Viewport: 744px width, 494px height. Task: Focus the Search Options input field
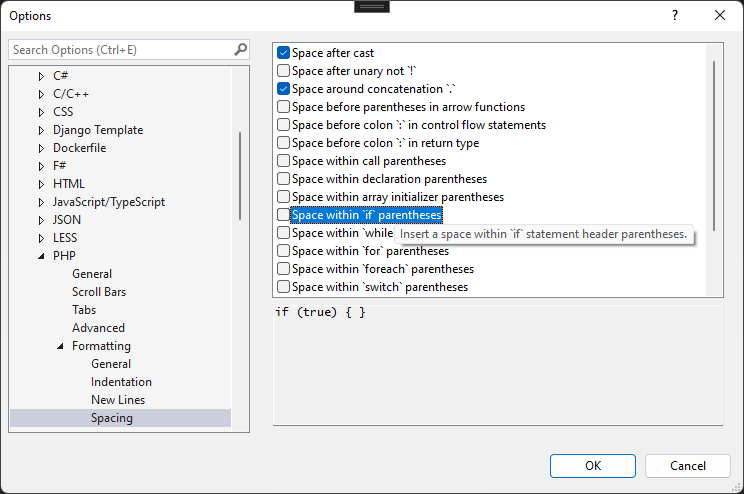coord(120,49)
